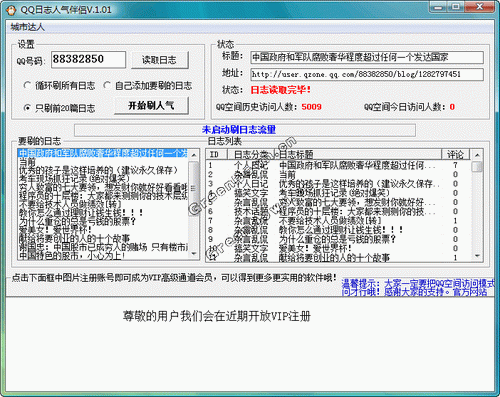Click the history visitor count 5009
Image resolution: width=500 pixels, height=397 pixels.
point(311,107)
